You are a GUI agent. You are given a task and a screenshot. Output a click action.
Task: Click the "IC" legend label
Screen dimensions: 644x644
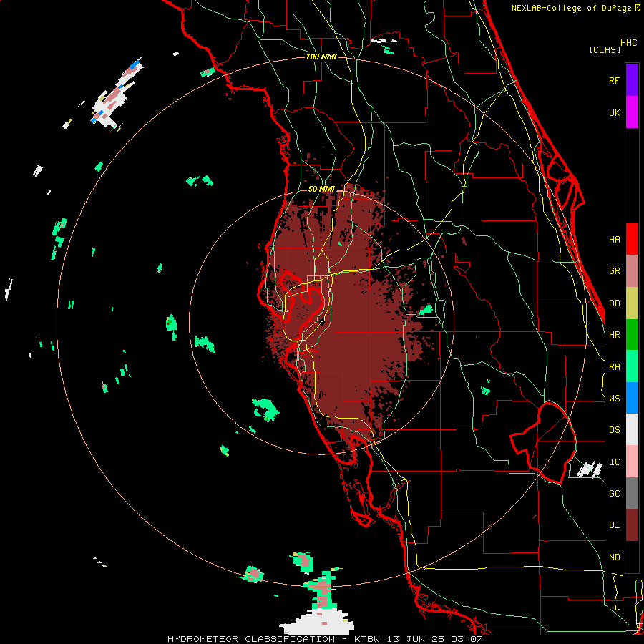(x=614, y=462)
